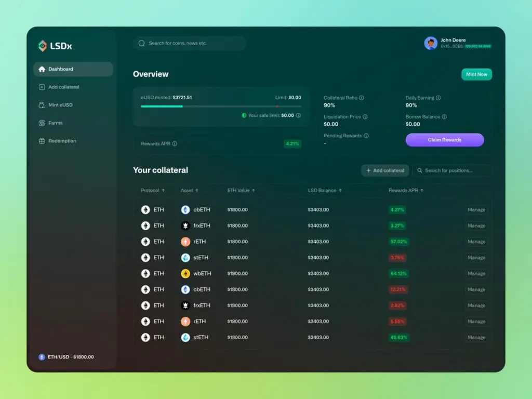Click the Collateral Ratio info icon

coord(362,98)
